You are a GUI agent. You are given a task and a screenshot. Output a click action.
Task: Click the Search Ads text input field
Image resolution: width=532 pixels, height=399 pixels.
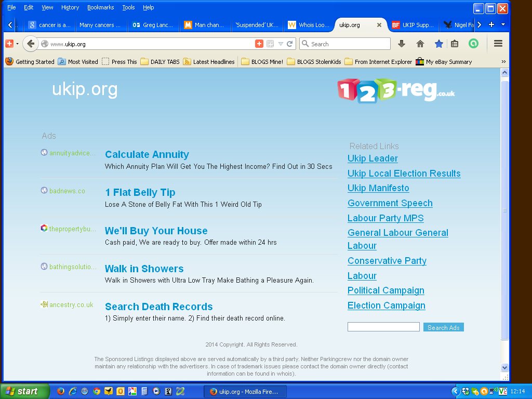[383, 327]
